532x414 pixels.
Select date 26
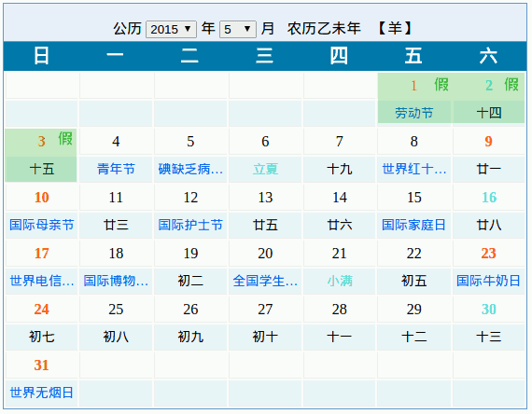click(190, 310)
